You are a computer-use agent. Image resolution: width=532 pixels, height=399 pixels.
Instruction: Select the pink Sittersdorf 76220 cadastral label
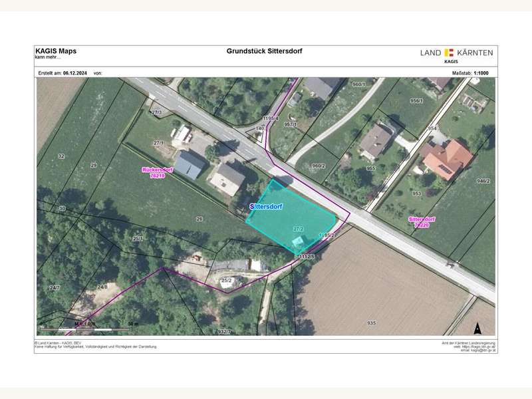pos(422,222)
